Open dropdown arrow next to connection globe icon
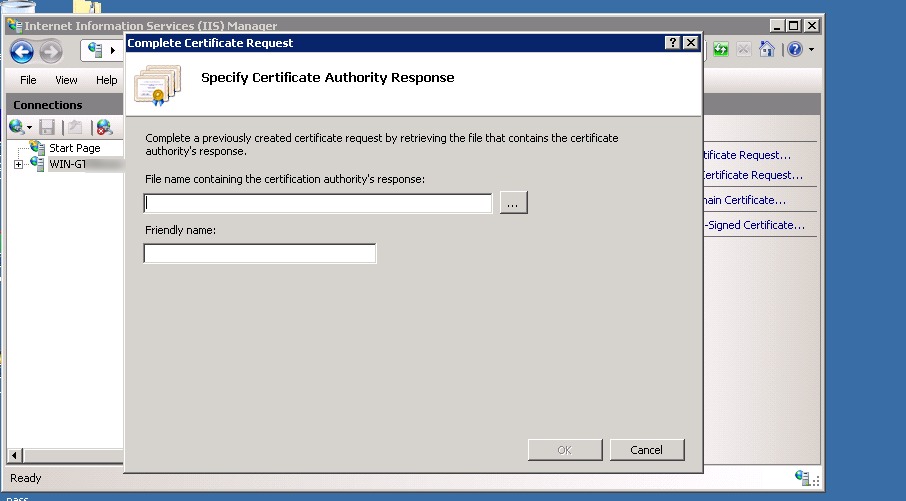 coord(29,128)
